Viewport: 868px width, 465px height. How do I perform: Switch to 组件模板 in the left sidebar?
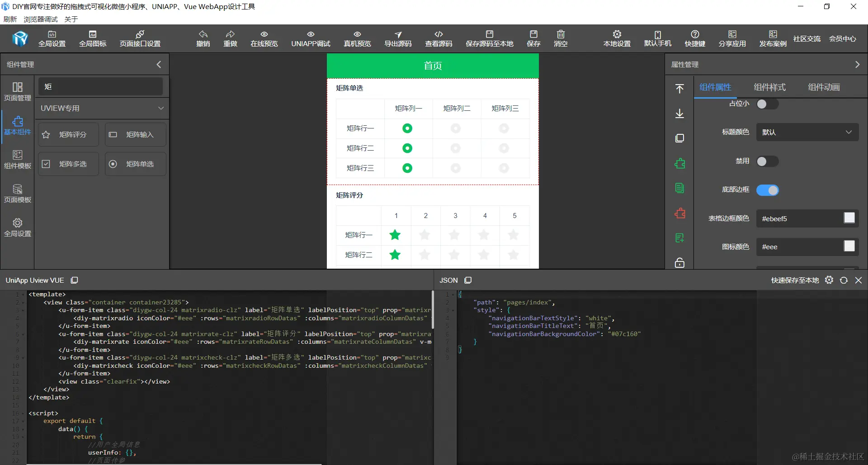(x=18, y=159)
